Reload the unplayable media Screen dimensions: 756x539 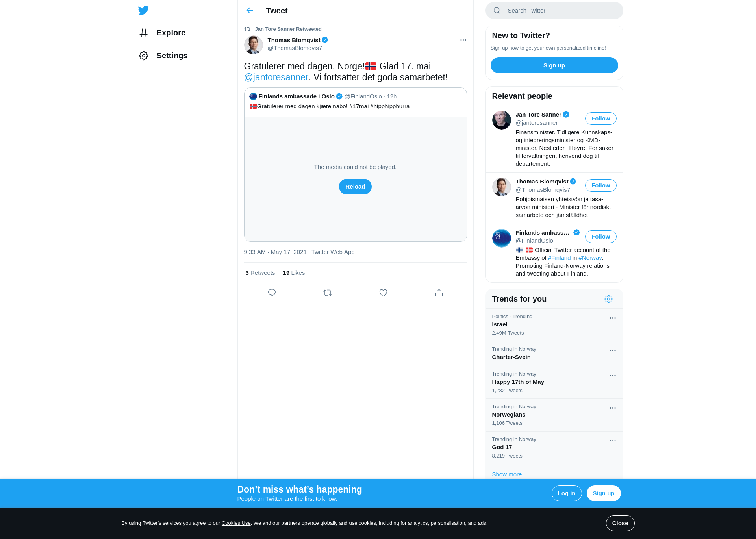[355, 187]
